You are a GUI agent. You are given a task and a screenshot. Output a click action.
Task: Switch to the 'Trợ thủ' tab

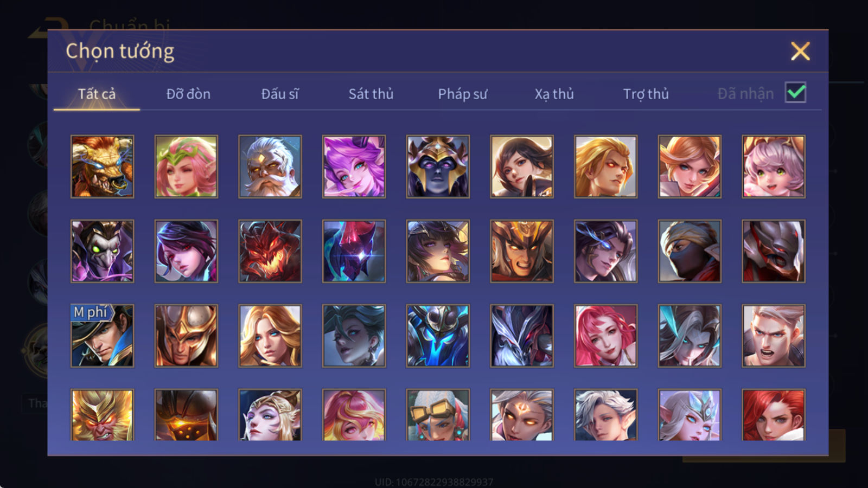(646, 94)
